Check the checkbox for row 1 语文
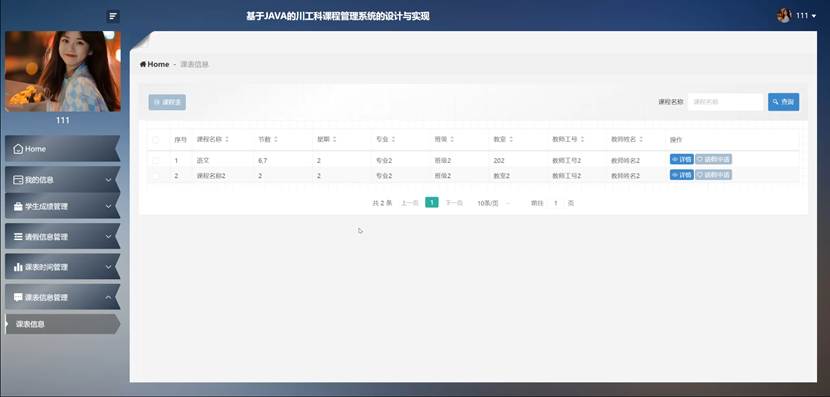 [156, 160]
